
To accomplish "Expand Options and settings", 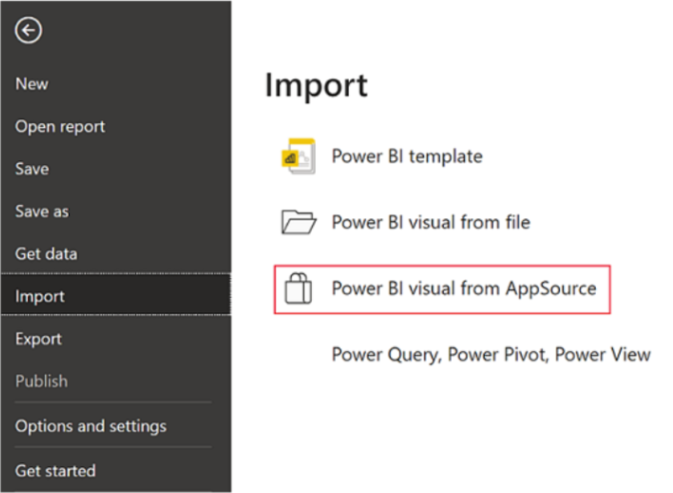I will 90,426.
